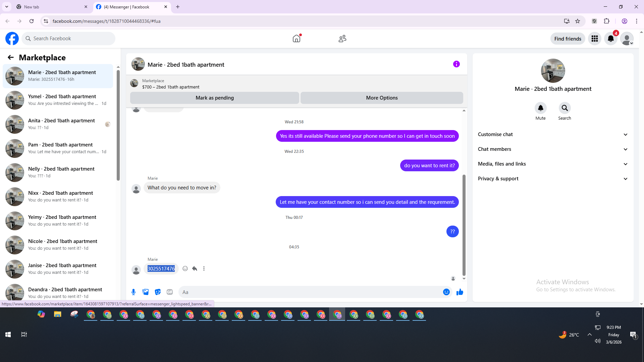Viewport: 644px width, 362px height.
Task: Open more options for Marie's message
Action: pos(204,268)
